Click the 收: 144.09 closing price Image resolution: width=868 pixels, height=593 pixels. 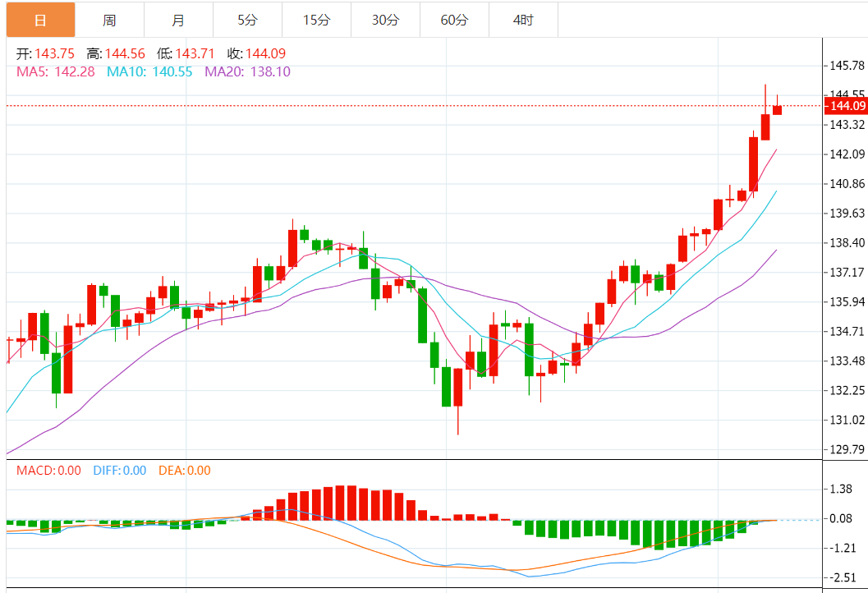tap(256, 53)
